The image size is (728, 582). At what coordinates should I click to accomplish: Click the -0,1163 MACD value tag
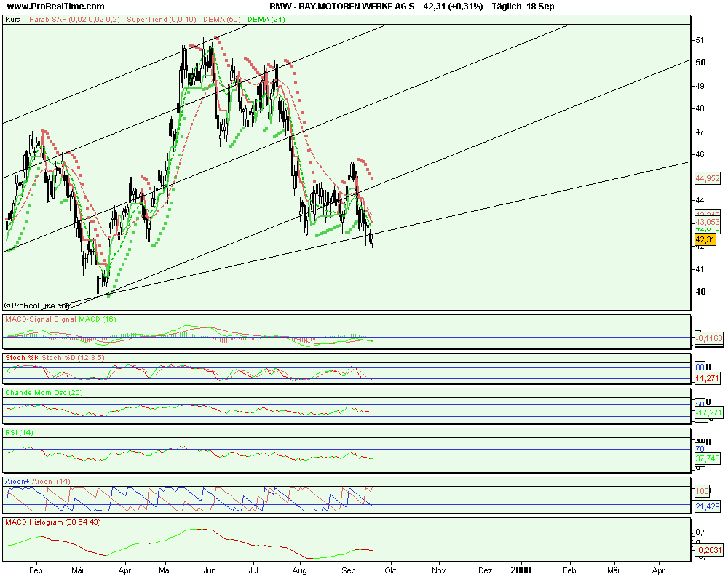tap(709, 338)
